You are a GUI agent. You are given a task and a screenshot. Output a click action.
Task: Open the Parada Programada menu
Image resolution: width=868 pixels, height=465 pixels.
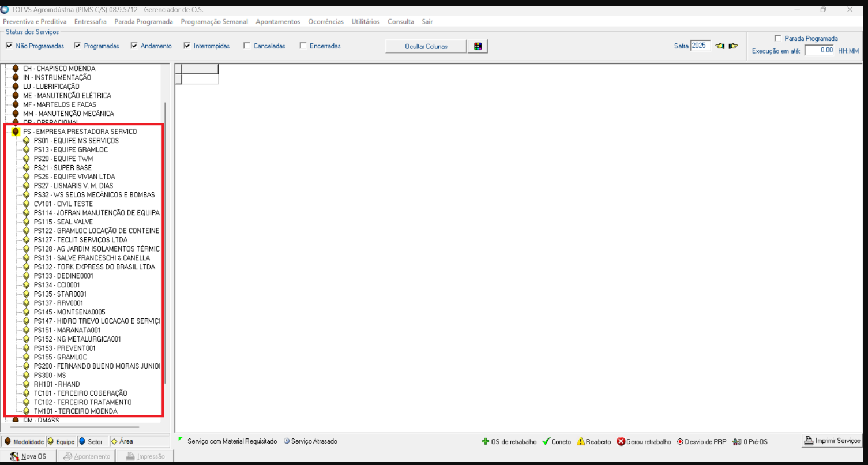coord(144,22)
